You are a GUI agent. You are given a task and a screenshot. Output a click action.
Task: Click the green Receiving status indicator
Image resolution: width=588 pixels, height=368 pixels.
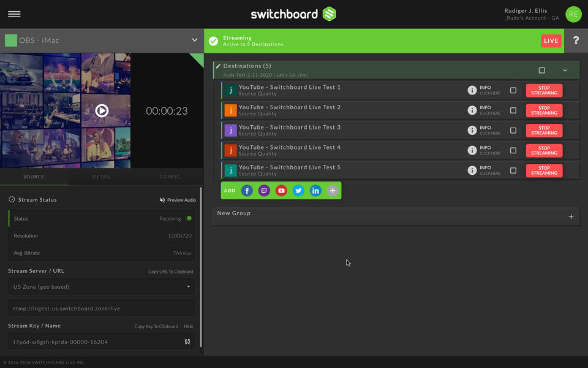pos(189,218)
